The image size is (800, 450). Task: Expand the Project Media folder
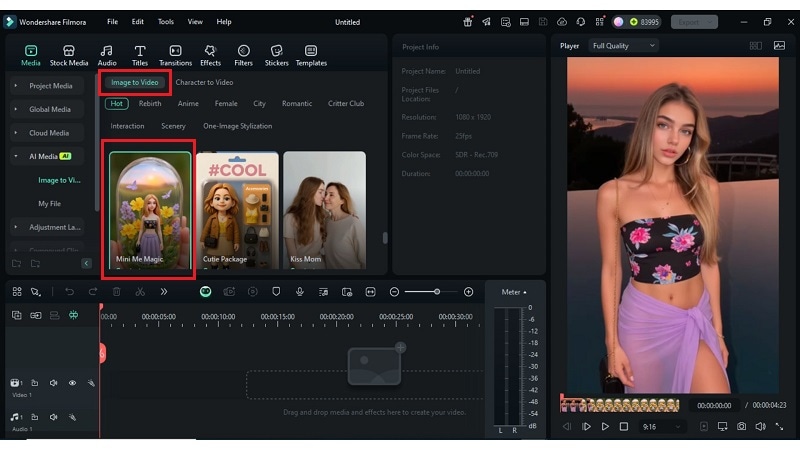click(x=50, y=86)
